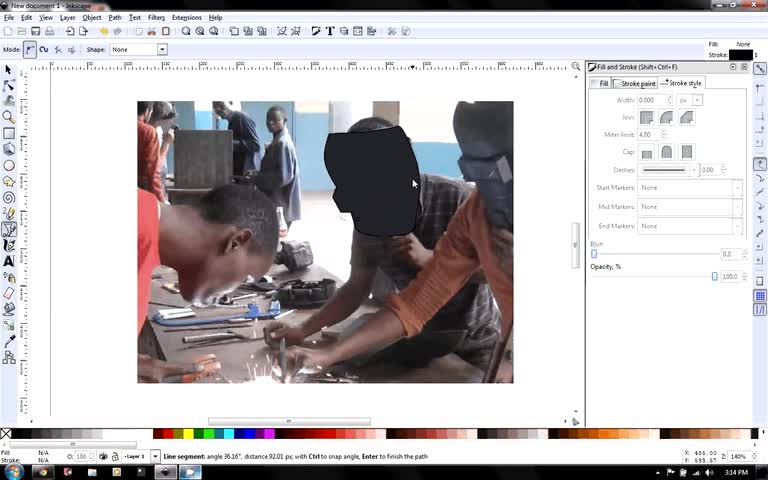Open XML editor toolbar icon
The image size is (768, 480).
[x=358, y=31]
